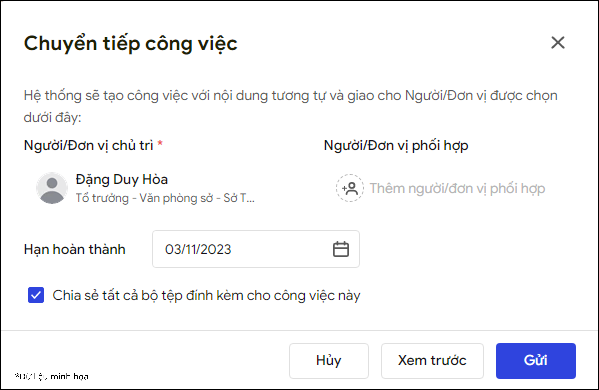Close the Chuyển tiếp công việc dialog
The image size is (599, 390).
click(558, 42)
